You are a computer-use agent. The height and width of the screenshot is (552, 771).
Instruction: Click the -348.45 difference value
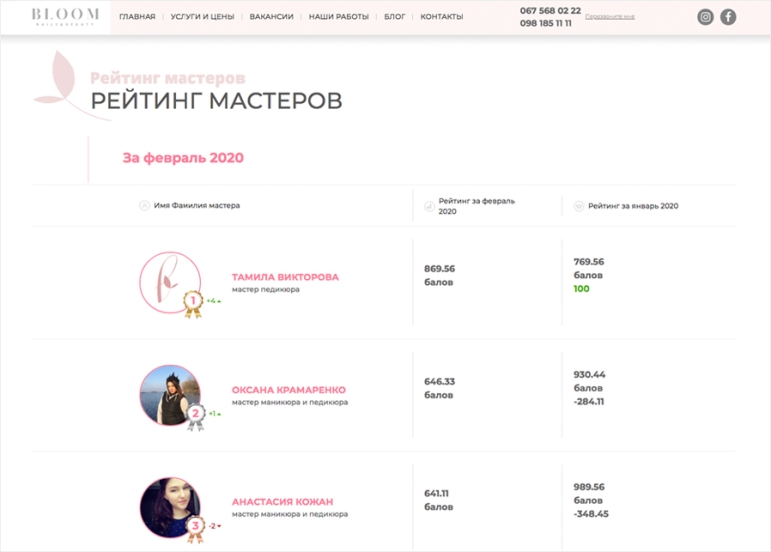(x=591, y=514)
